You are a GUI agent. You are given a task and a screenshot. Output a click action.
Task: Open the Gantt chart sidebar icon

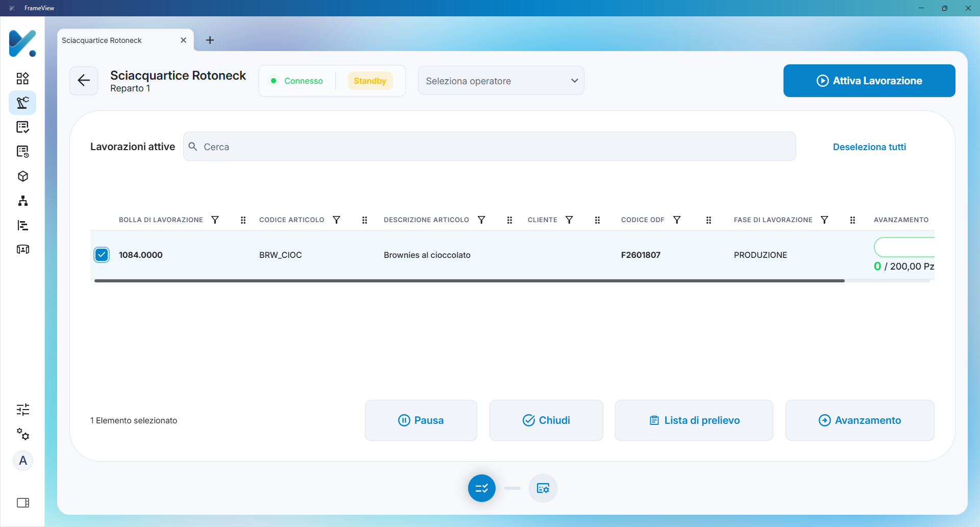22,225
